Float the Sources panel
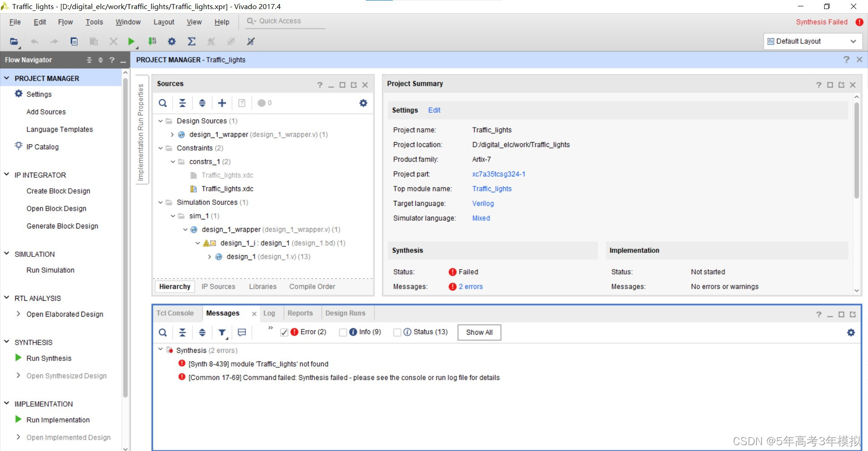This screenshot has width=868, height=451. (354, 85)
